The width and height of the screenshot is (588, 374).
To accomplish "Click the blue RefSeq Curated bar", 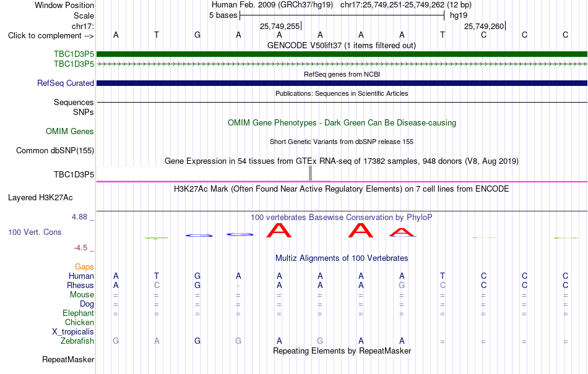I will point(342,83).
